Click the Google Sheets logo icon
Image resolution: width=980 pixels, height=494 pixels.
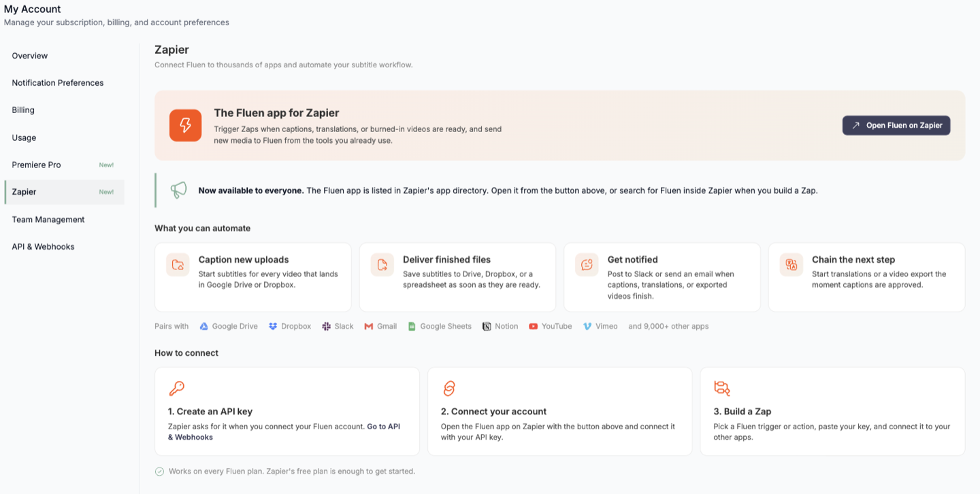click(x=412, y=327)
